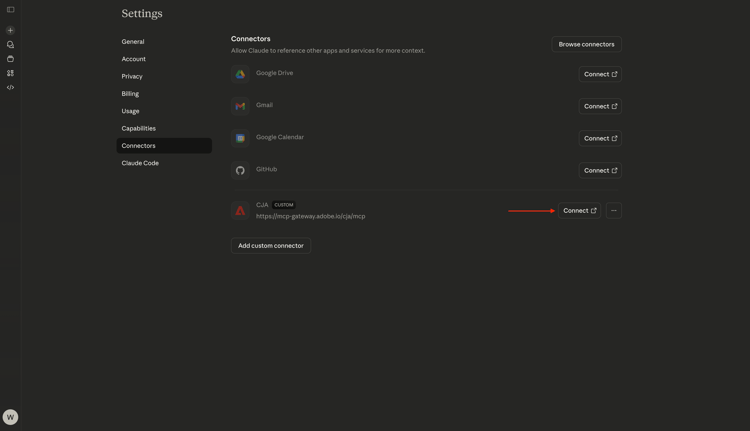Click the Settings page title

click(x=142, y=13)
